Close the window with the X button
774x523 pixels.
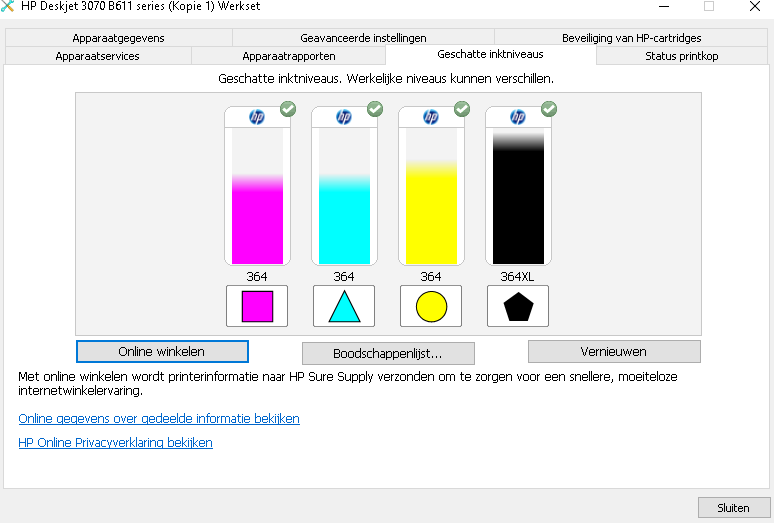[755, 6]
